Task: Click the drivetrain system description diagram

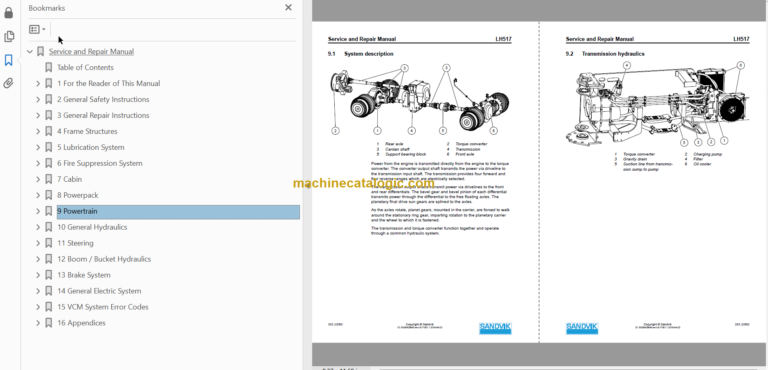Action: (x=420, y=100)
